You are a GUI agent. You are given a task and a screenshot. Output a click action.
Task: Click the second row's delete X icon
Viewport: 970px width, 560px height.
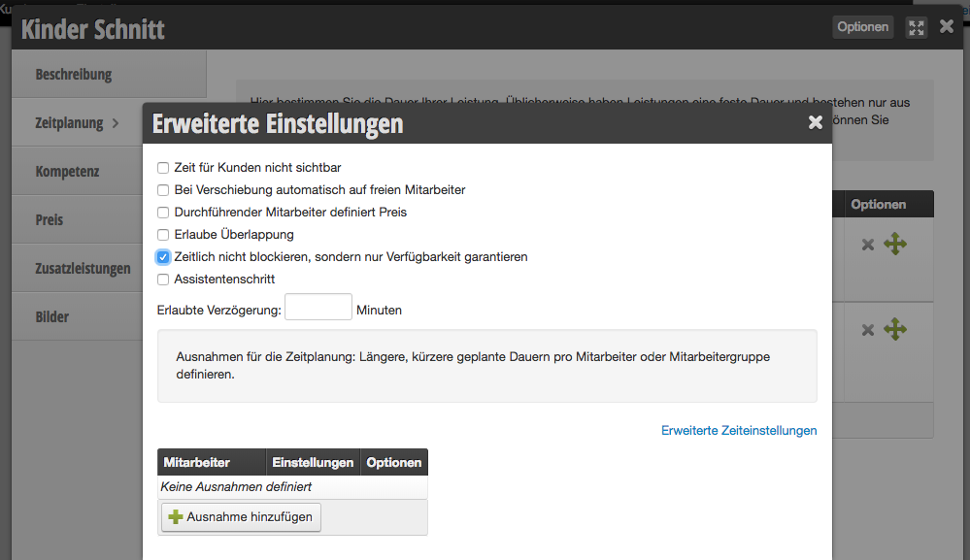[x=868, y=330]
